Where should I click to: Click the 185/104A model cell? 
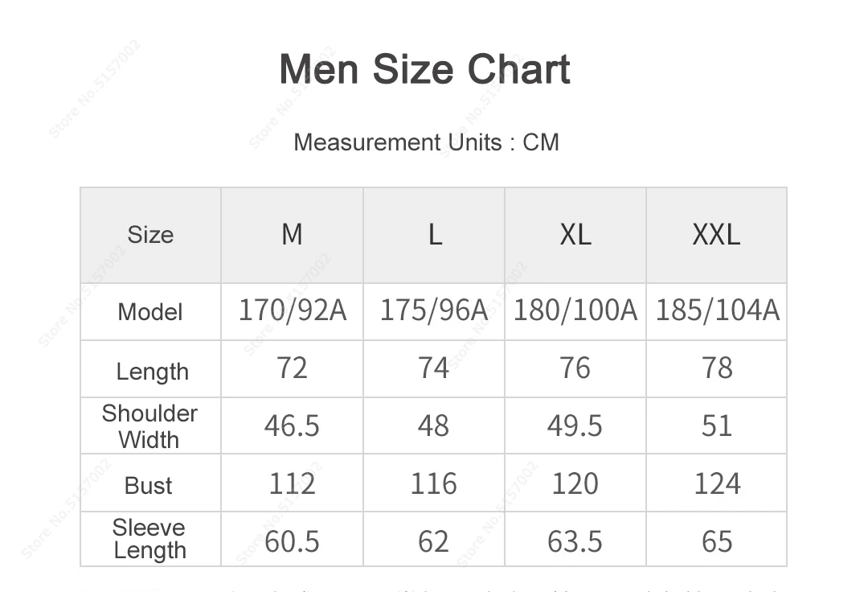(x=717, y=310)
